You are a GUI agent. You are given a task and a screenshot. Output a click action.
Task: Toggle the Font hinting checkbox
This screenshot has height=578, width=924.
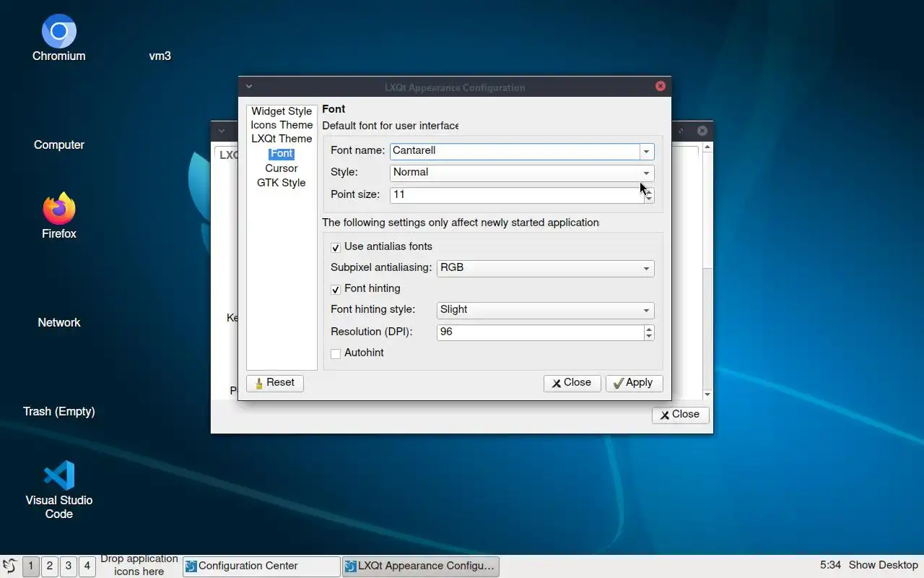coord(336,289)
